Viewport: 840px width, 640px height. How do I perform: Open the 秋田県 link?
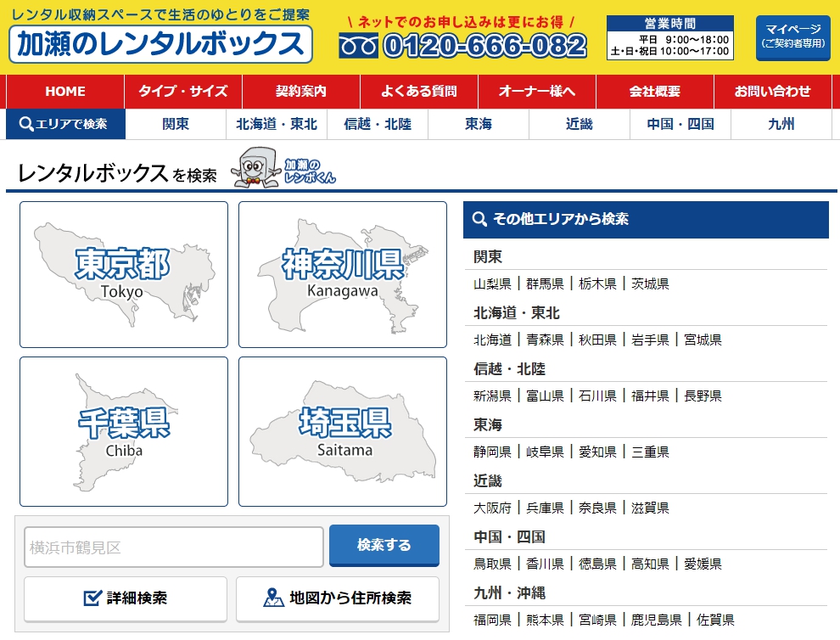coord(597,340)
